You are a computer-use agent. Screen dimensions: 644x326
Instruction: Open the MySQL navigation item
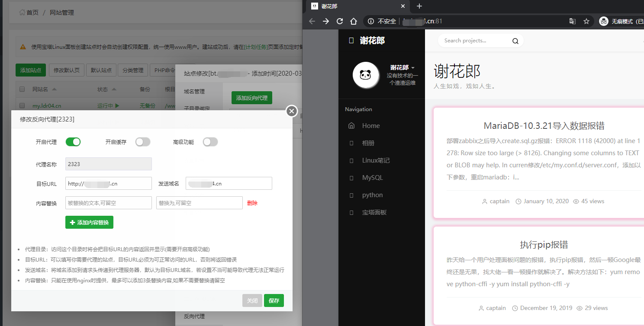[372, 178]
